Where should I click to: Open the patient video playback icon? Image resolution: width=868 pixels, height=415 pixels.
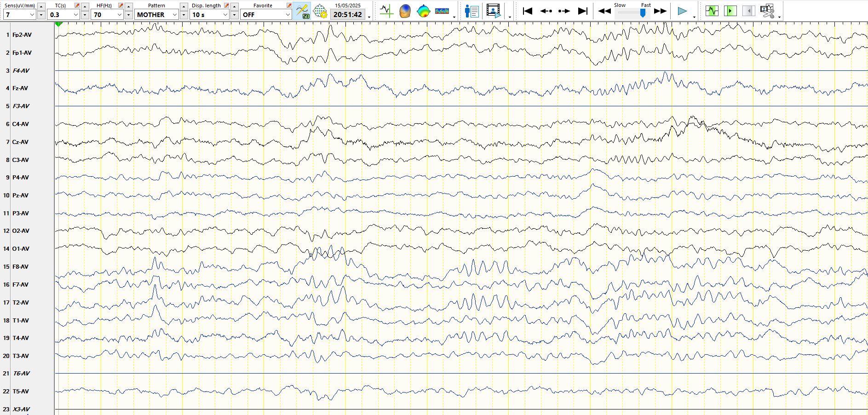tap(493, 11)
